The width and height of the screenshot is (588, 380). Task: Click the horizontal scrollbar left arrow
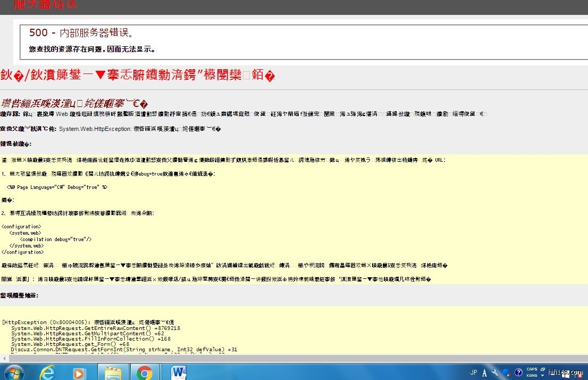(x=3, y=359)
